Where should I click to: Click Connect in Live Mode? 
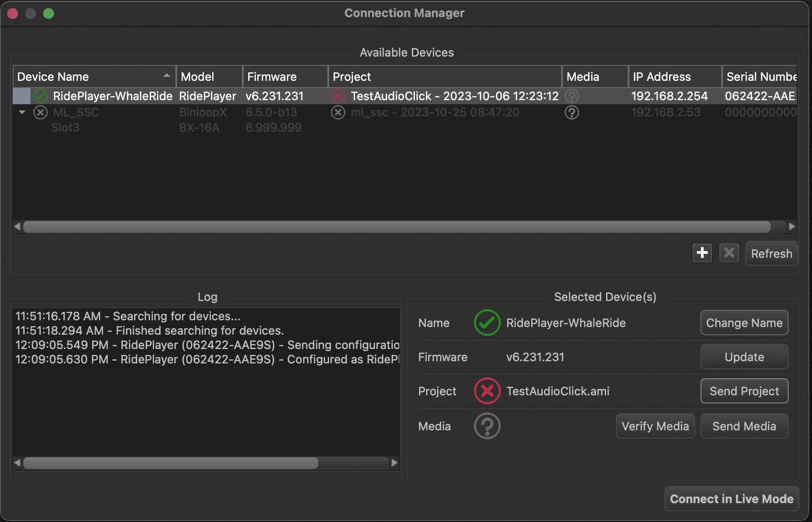(732, 499)
